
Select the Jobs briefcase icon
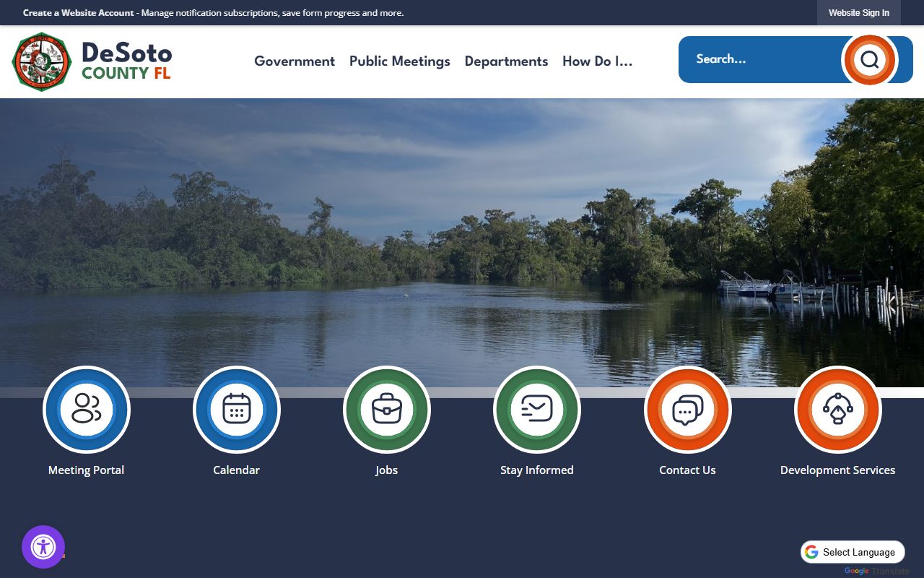(387, 409)
